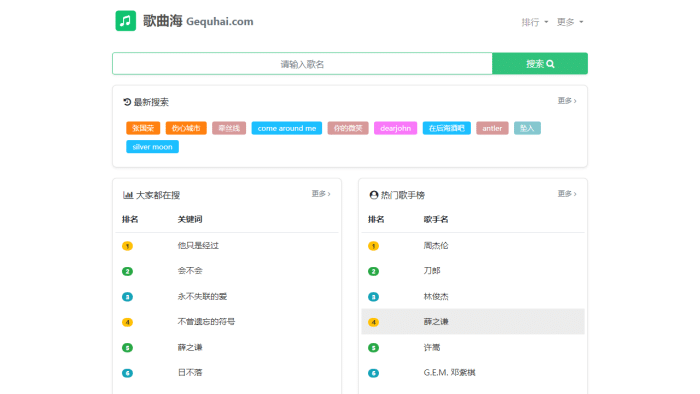Image resolution: width=700 pixels, height=394 pixels.
Task: Open keyword 永不失联的爱
Action: click(x=202, y=296)
